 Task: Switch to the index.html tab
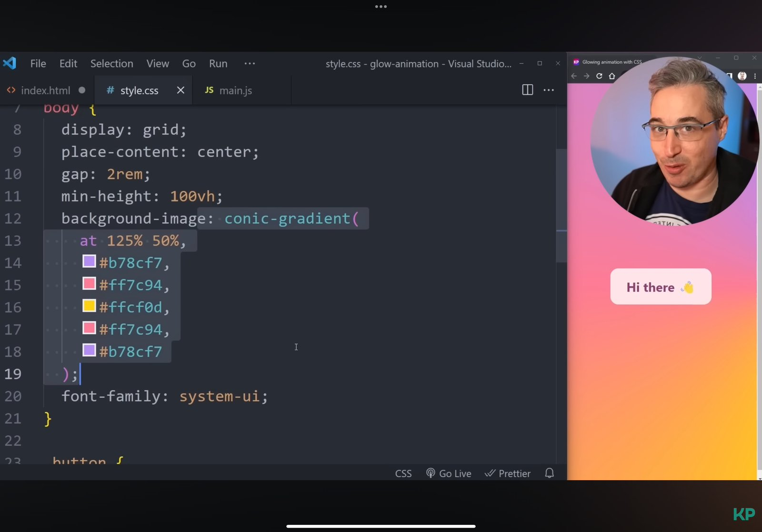pyautogui.click(x=45, y=90)
